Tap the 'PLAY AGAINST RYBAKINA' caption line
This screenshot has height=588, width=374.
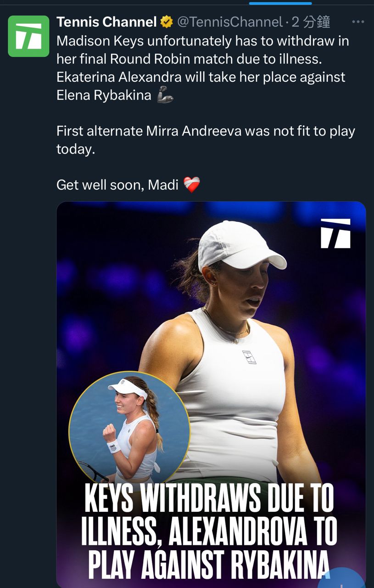coord(209,565)
